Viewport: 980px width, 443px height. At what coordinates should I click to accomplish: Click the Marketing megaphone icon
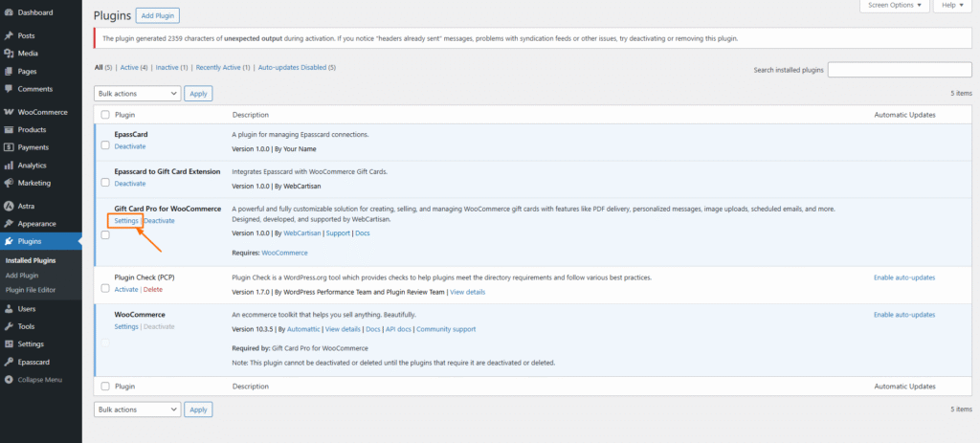8,183
